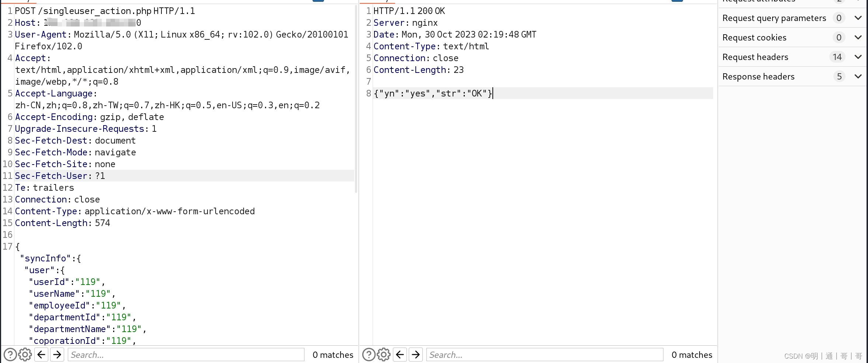The image size is (868, 363).
Task: Open search settings gear in the response panel
Action: 383,355
